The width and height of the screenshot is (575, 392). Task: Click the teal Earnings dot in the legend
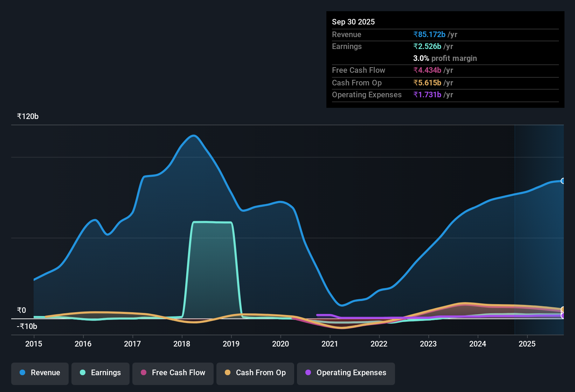point(82,373)
